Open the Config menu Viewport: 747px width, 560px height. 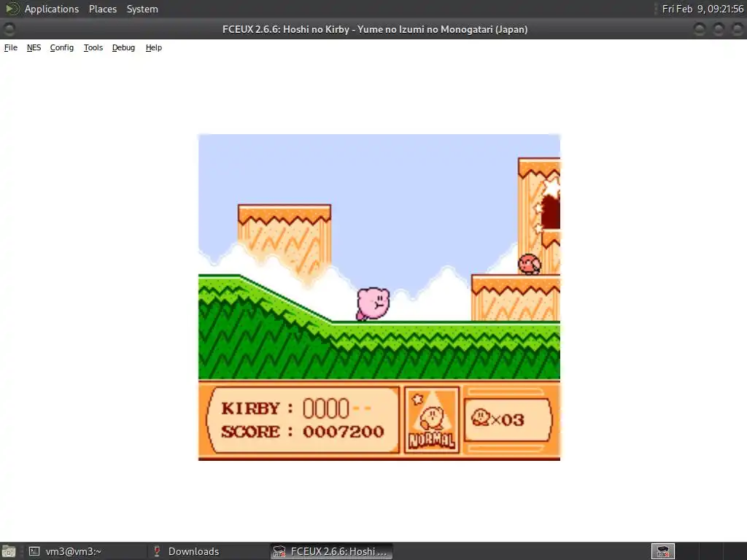click(62, 47)
